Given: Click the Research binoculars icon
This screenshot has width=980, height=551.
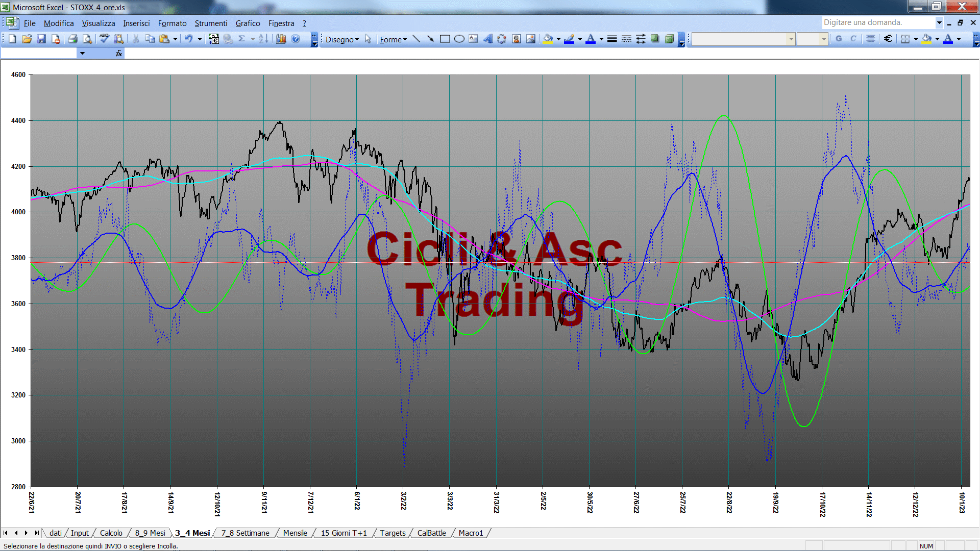Looking at the screenshot, I should (x=118, y=39).
